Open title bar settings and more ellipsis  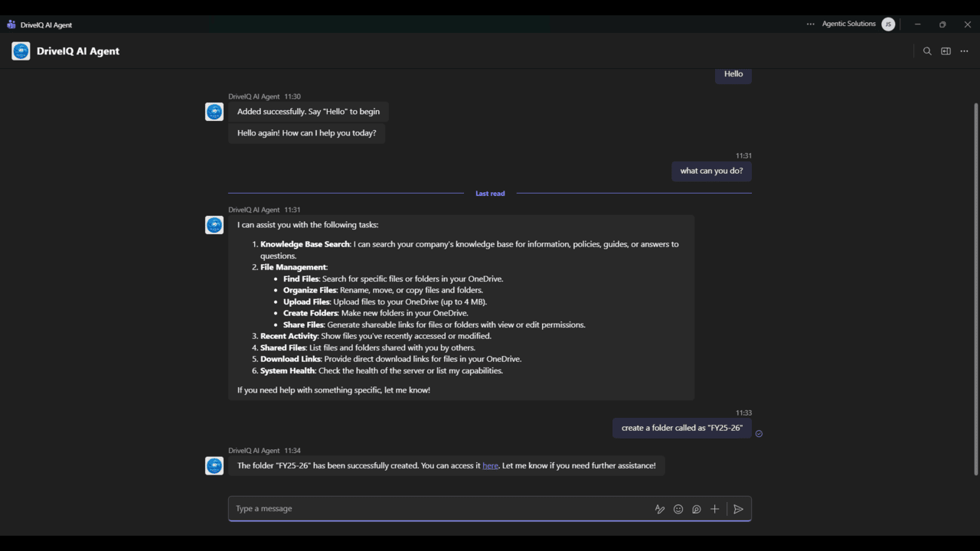pyautogui.click(x=810, y=24)
